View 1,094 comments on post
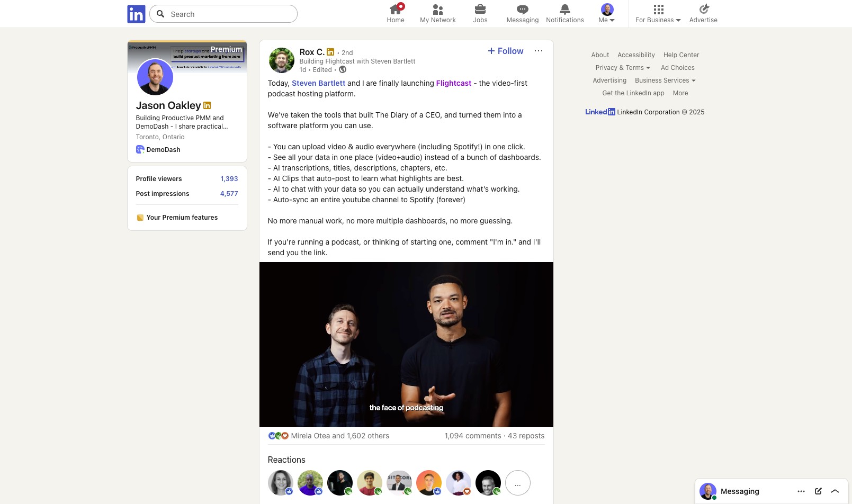 coord(473,436)
